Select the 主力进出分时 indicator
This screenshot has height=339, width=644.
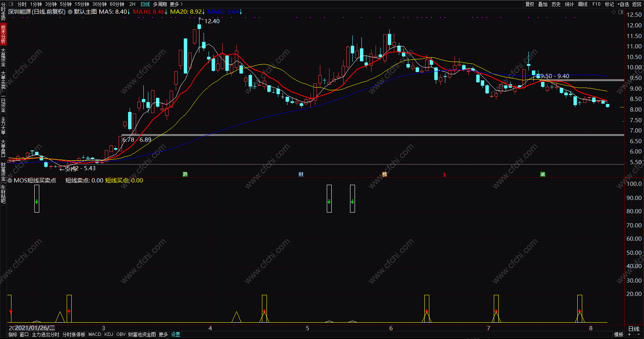click(x=45, y=334)
